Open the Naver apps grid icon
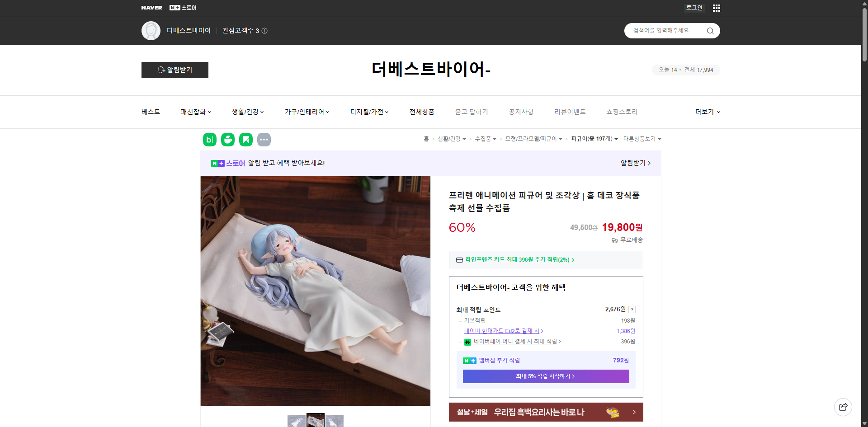Image resolution: width=868 pixels, height=427 pixels. pyautogui.click(x=716, y=8)
